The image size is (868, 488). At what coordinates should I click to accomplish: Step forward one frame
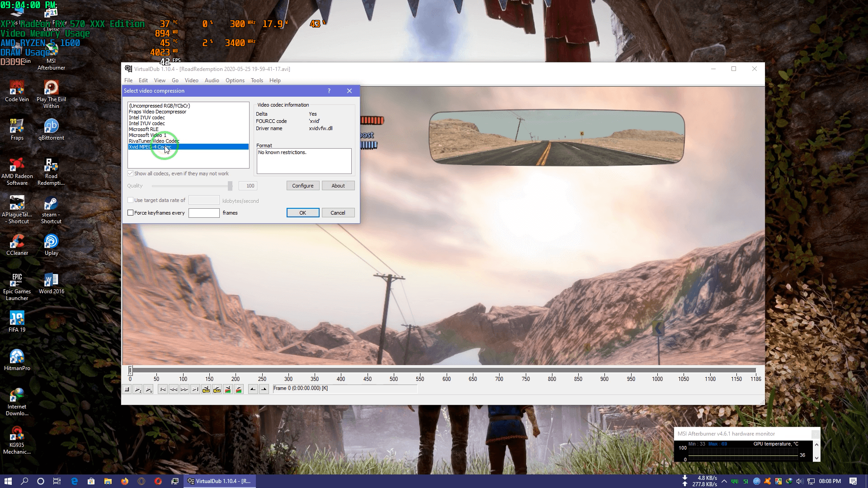coord(184,389)
